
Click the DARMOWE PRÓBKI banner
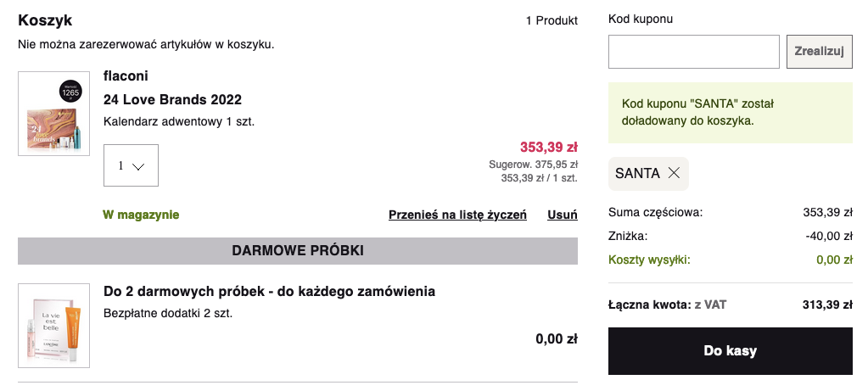pos(298,251)
